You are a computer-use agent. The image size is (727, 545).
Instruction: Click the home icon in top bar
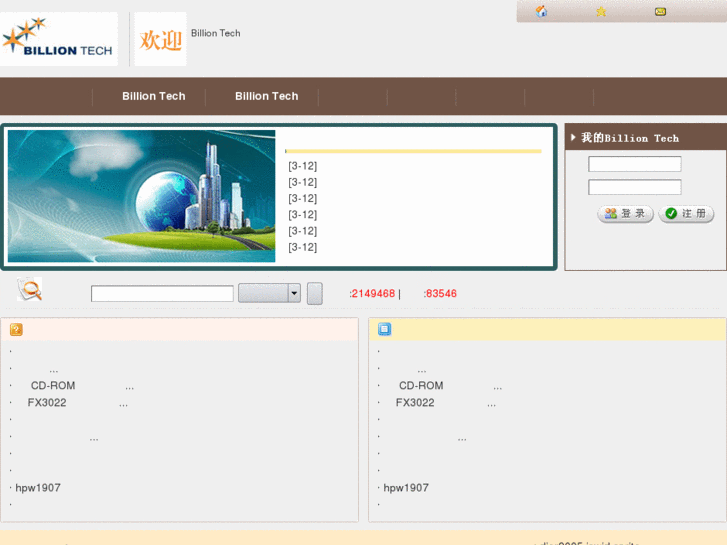pos(541,11)
